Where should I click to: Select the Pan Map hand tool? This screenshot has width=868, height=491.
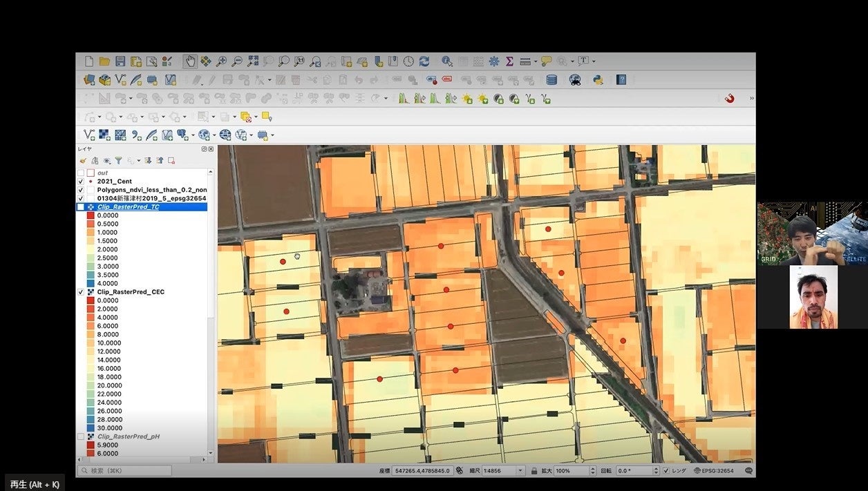click(x=190, y=61)
